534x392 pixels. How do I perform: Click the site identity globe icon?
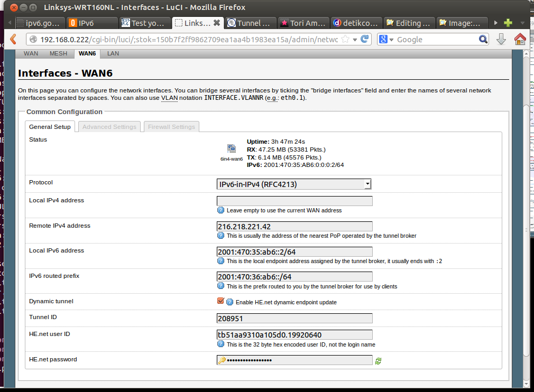33,40
